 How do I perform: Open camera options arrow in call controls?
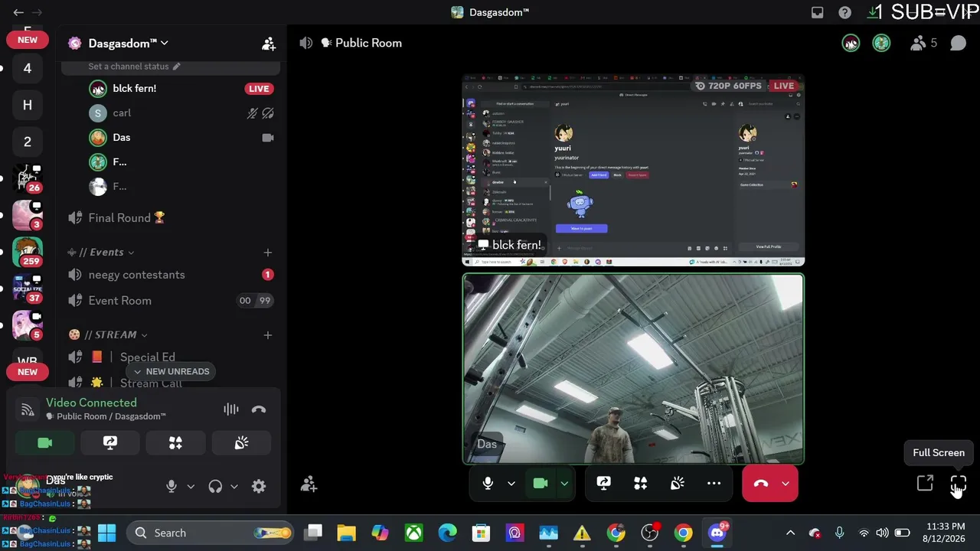click(x=564, y=483)
